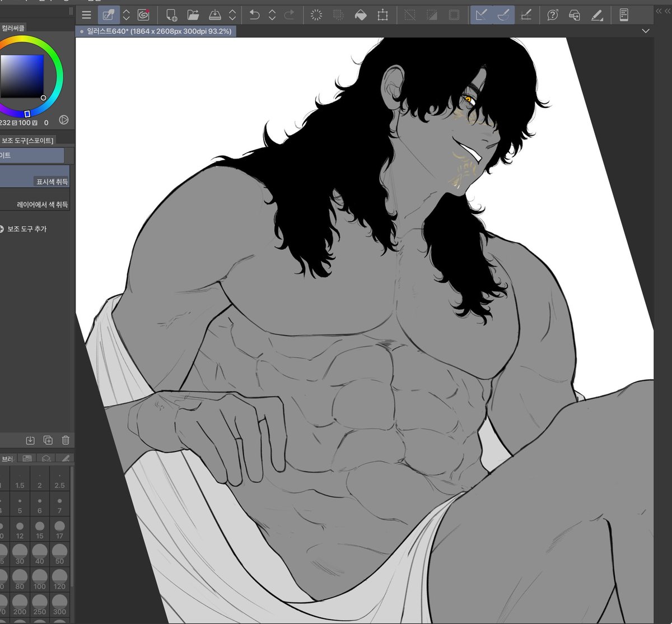
Task: Save the document with the save icon
Action: tap(215, 15)
